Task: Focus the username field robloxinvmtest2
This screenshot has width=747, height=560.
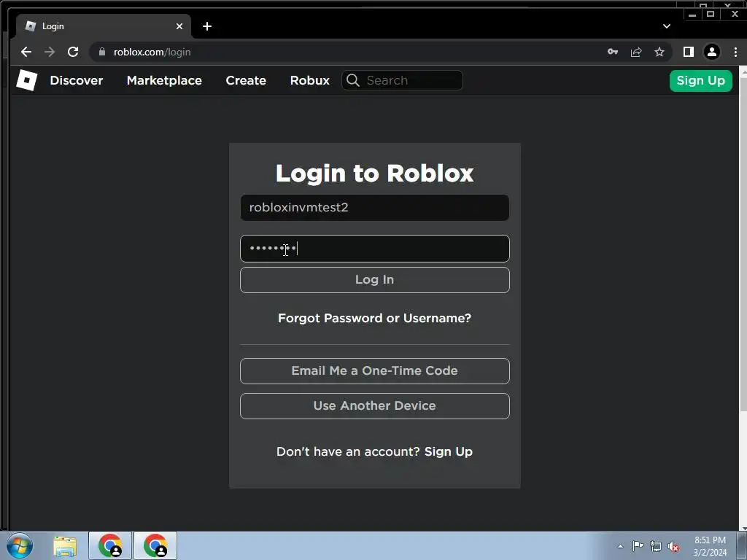Action: [375, 208]
